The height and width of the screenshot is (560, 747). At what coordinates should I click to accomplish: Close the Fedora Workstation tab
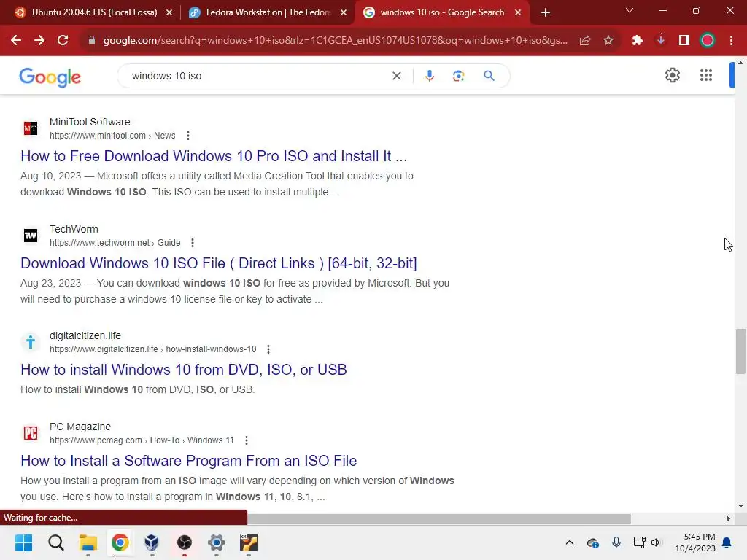click(x=344, y=12)
